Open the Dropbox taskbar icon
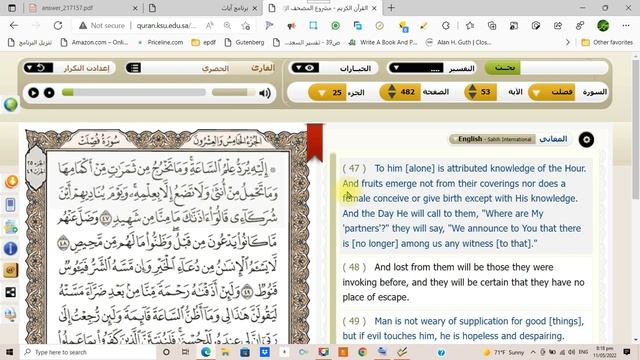640x360 pixels. (x=264, y=352)
